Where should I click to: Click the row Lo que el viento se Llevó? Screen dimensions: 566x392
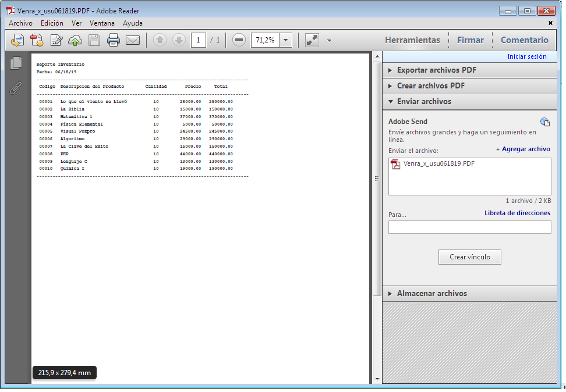pos(136,102)
